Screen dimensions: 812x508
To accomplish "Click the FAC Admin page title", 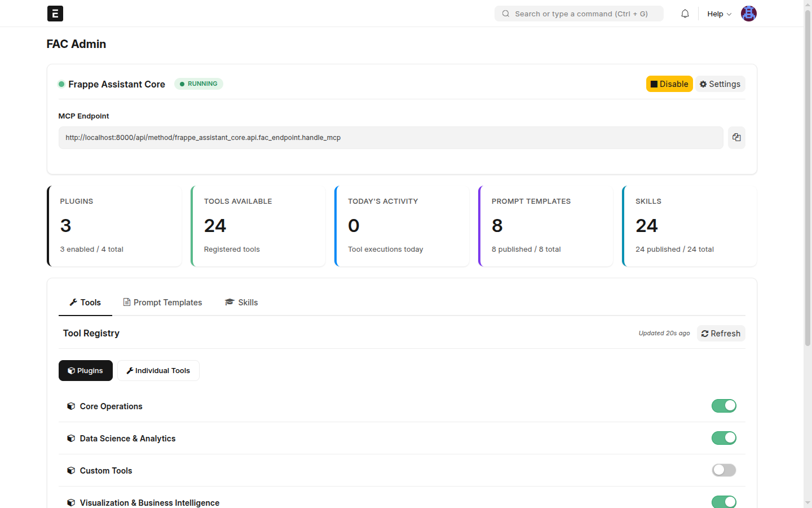I will pyautogui.click(x=76, y=44).
